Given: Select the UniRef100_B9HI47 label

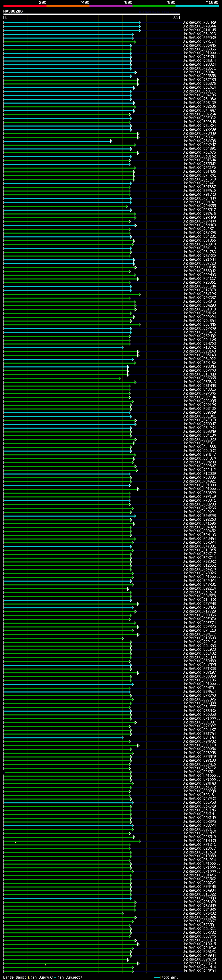Looking at the screenshot, I should point(199,455).
